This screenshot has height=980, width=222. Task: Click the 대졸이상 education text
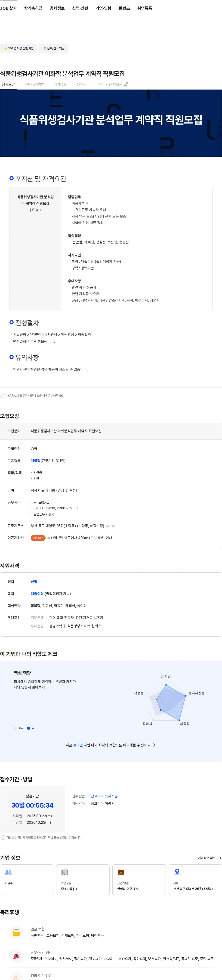click(x=37, y=593)
